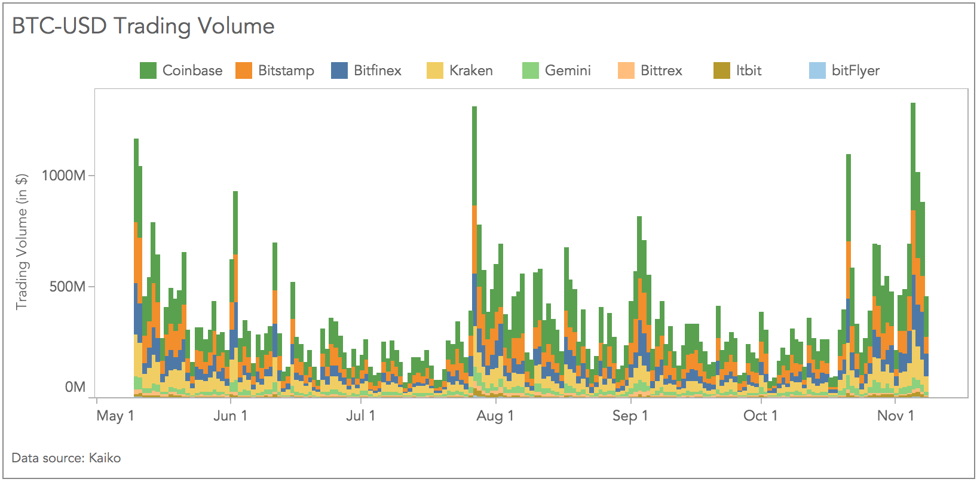This screenshot has height=485, width=980.
Task: Toggle the Coinbase series via its text label
Action: 192,70
